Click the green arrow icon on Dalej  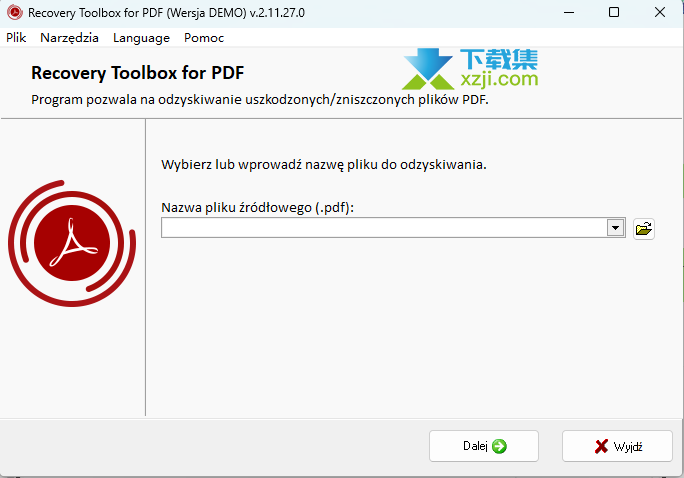pyautogui.click(x=499, y=446)
